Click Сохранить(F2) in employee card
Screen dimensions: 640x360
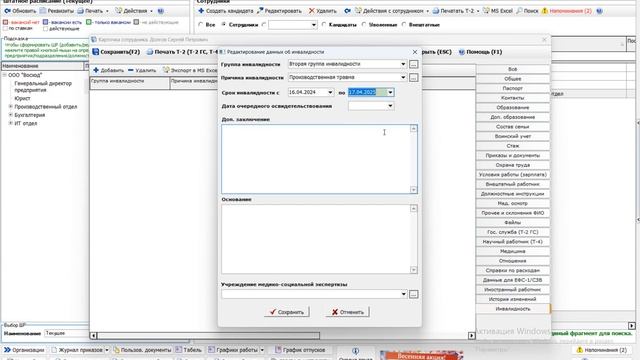(116, 52)
